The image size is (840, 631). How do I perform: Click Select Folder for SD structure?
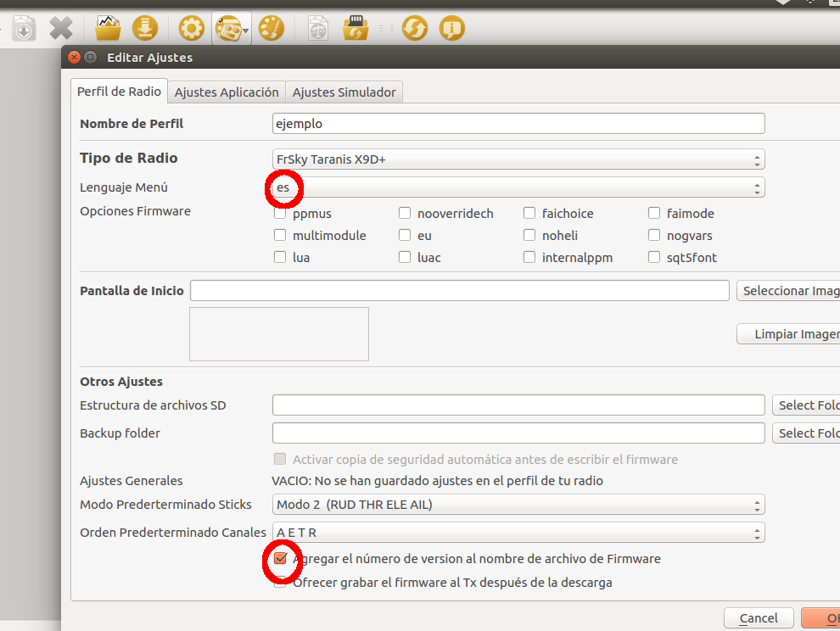point(806,405)
